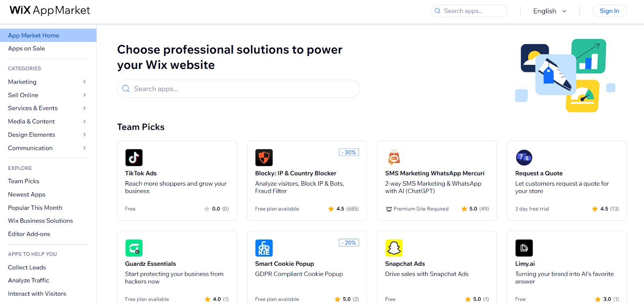Open Analyze Traffic link

click(29, 280)
